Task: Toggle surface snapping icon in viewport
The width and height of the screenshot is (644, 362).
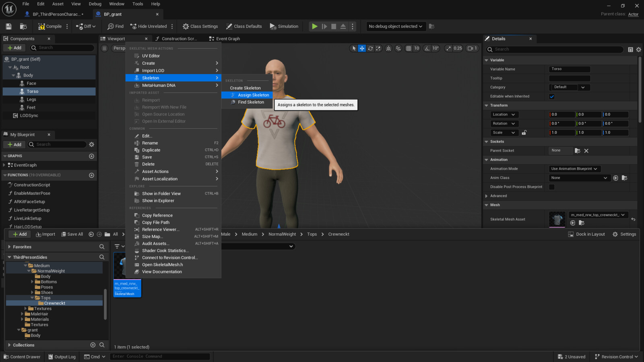Action: pos(398,48)
